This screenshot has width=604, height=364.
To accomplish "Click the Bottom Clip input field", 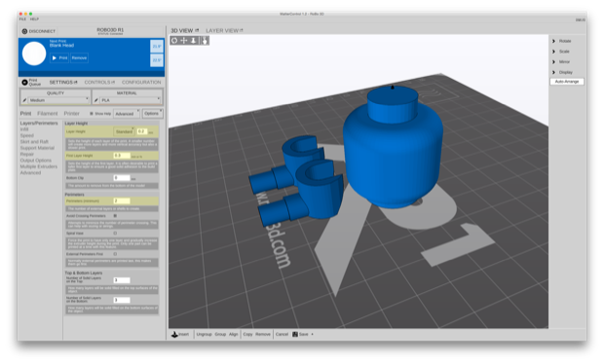I will 122,178.
